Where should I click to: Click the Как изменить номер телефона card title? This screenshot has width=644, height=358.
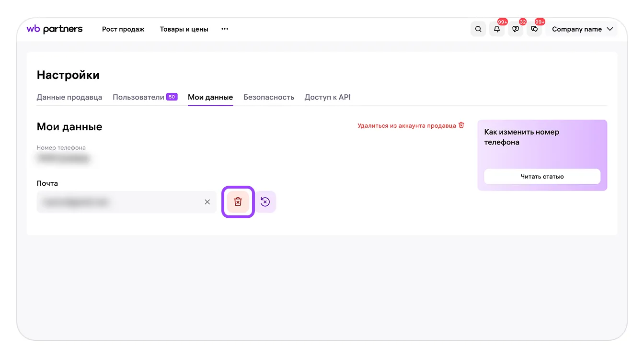[522, 137]
